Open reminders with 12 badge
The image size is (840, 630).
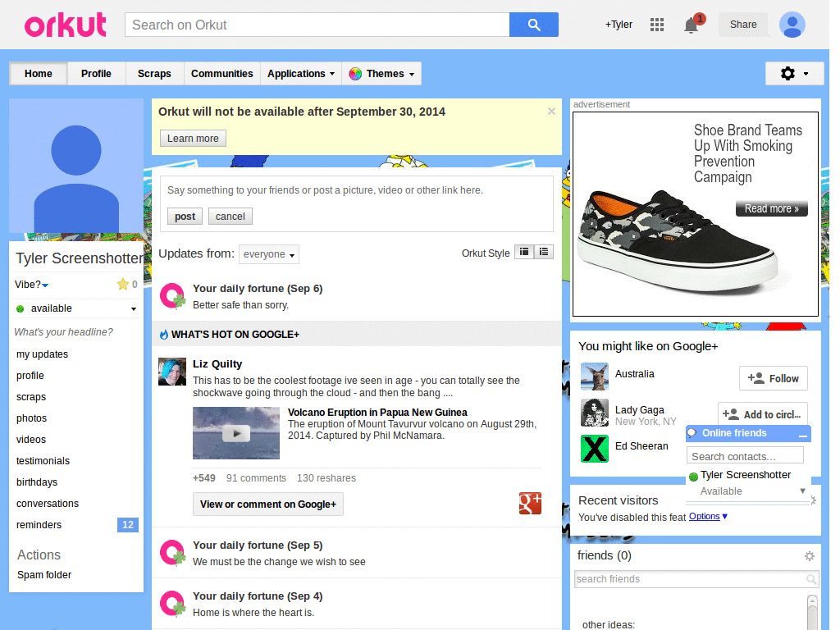(x=76, y=525)
